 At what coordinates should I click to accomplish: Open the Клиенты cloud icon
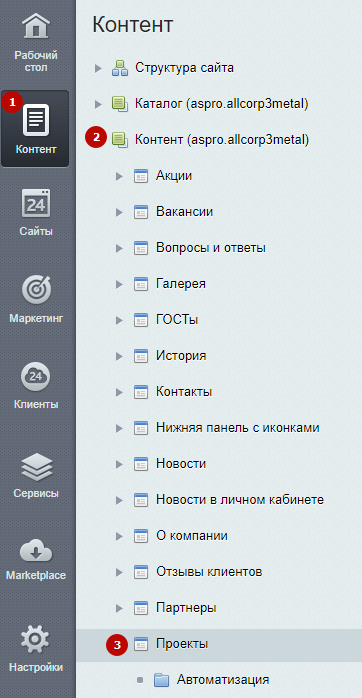(36, 377)
